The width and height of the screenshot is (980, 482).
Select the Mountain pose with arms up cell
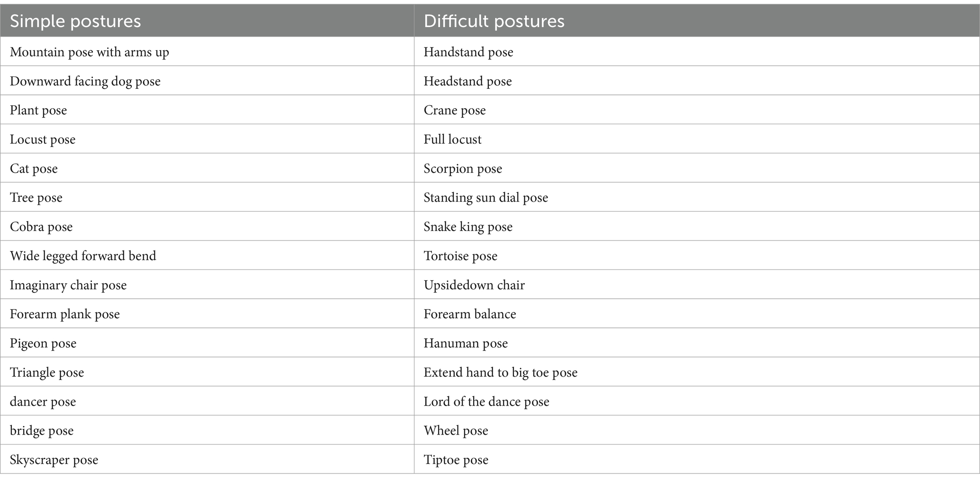pyautogui.click(x=207, y=52)
